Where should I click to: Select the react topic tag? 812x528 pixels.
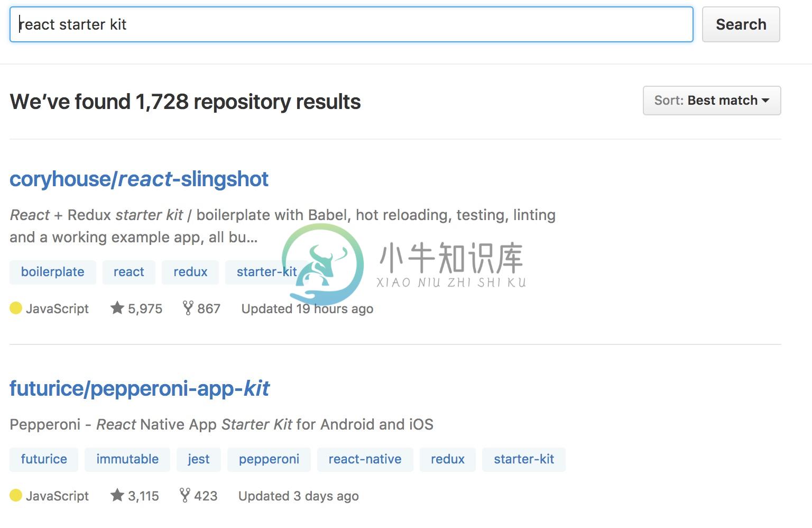pos(129,272)
